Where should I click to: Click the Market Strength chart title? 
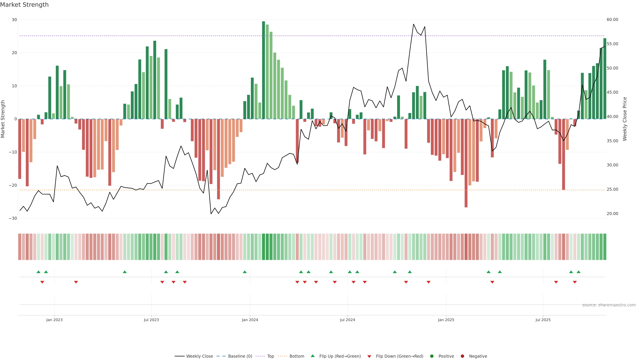click(x=24, y=5)
